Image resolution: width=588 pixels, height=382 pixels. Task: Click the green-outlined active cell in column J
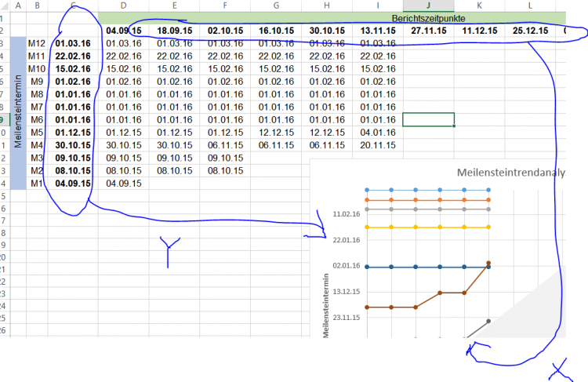[x=428, y=119]
